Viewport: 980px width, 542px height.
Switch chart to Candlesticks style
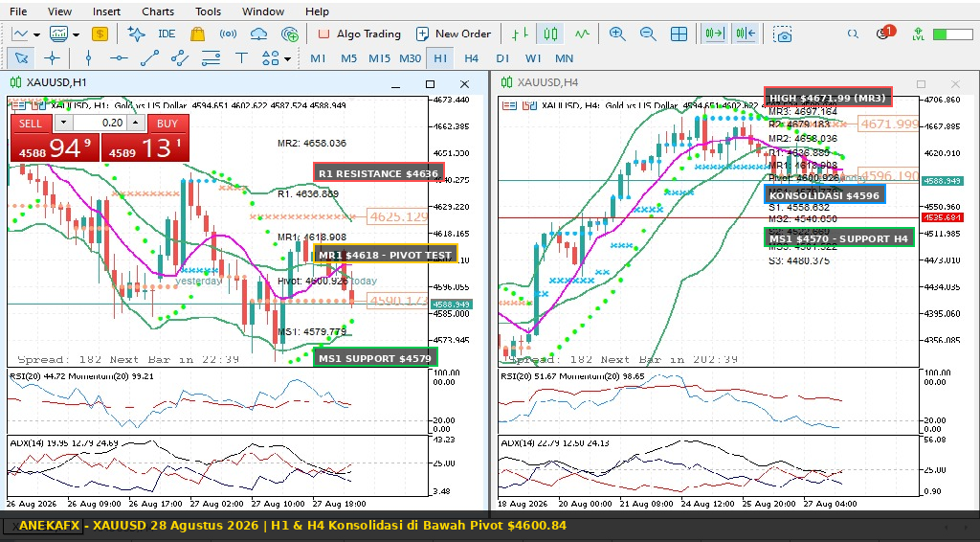point(550,34)
